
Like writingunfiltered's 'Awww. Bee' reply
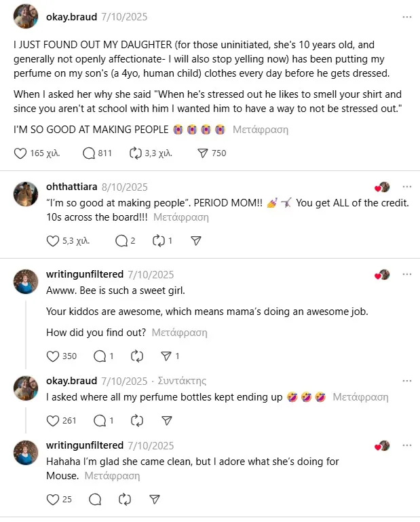point(53,356)
